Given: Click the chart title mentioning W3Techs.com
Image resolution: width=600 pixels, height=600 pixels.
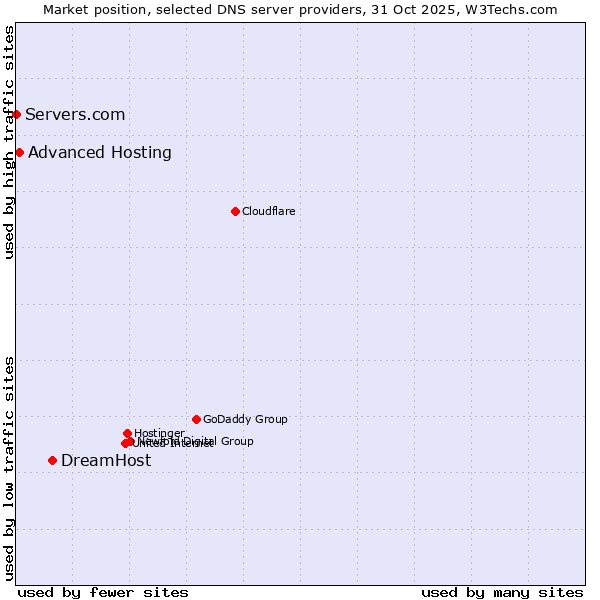Looking at the screenshot, I should click(x=300, y=9).
